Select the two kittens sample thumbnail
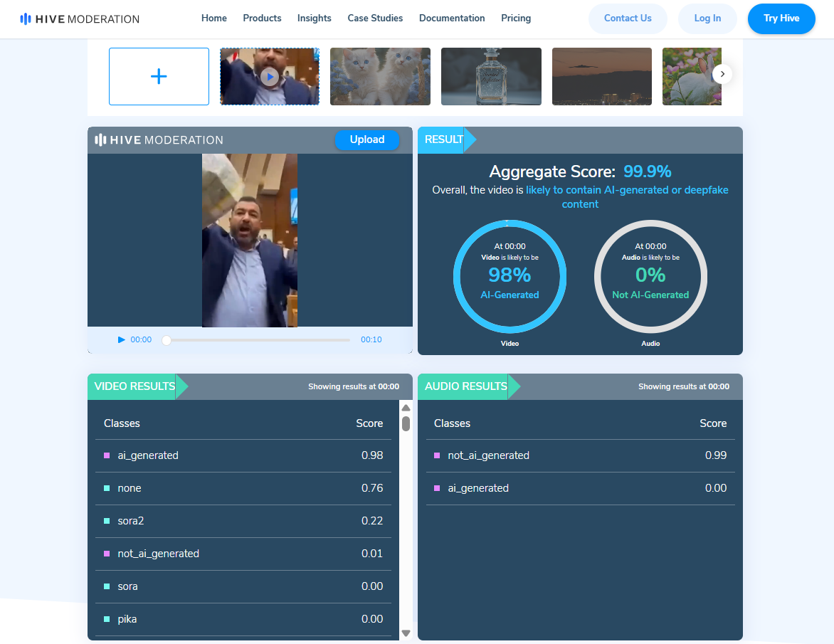The height and width of the screenshot is (644, 834). point(380,77)
